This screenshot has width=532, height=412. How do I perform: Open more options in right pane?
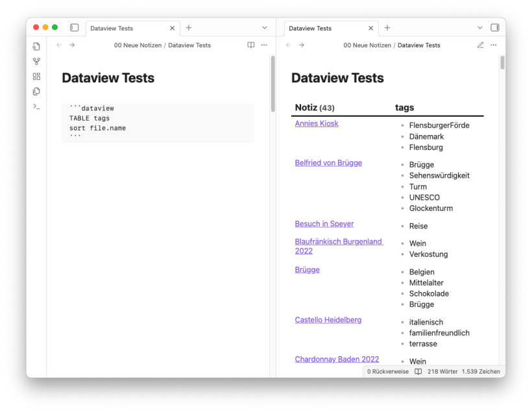tap(493, 45)
